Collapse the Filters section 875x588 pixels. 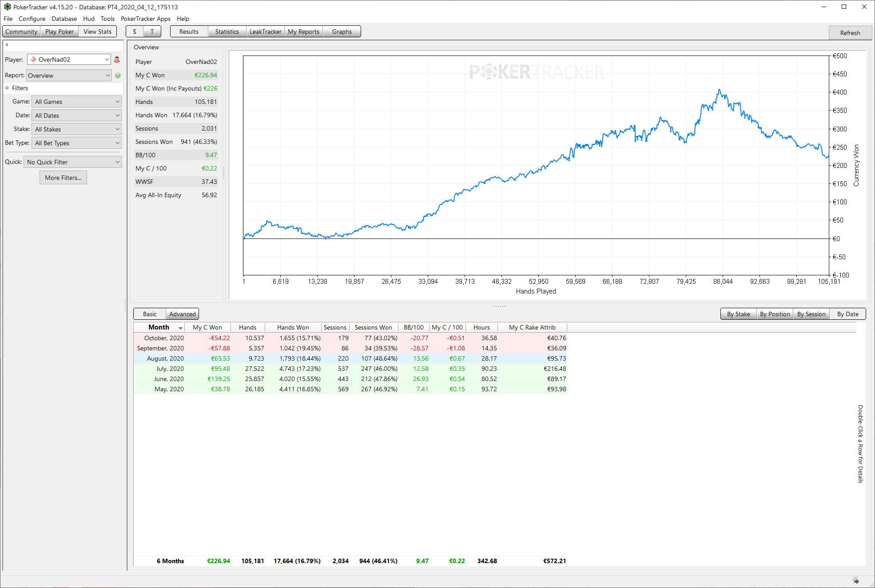click(x=7, y=88)
